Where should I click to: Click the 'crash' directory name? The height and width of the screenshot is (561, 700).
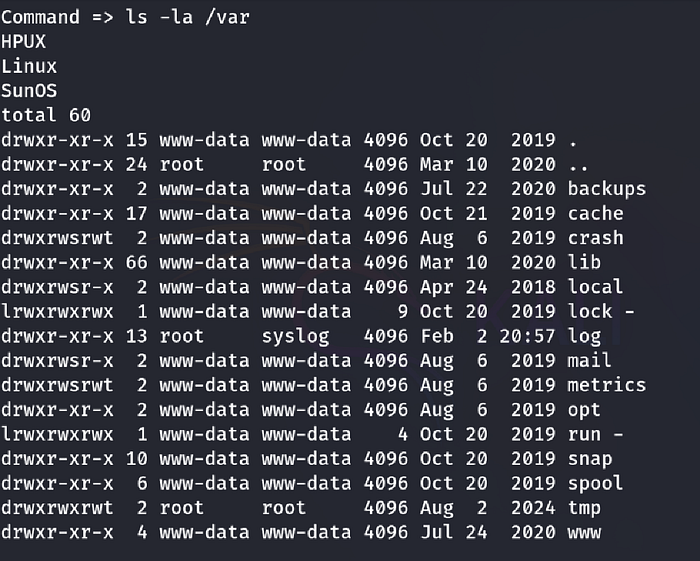pyautogui.click(x=596, y=238)
